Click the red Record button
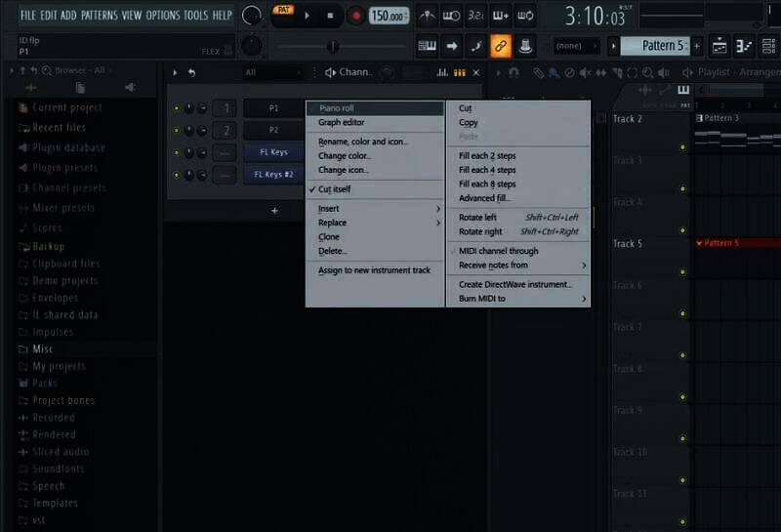The width and height of the screenshot is (781, 532). click(355, 16)
